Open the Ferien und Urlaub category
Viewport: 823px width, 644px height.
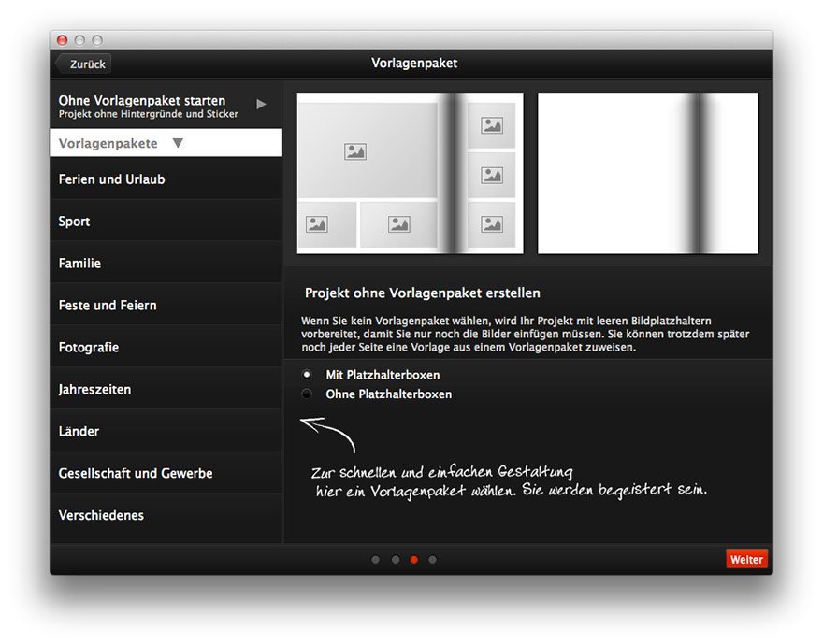coord(166,179)
